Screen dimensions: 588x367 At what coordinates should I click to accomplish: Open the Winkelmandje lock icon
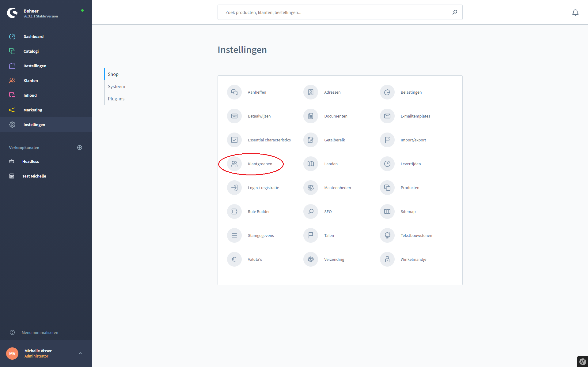click(x=387, y=259)
